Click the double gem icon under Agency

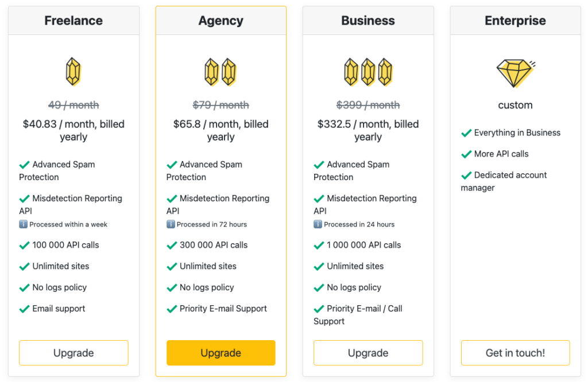coord(220,72)
